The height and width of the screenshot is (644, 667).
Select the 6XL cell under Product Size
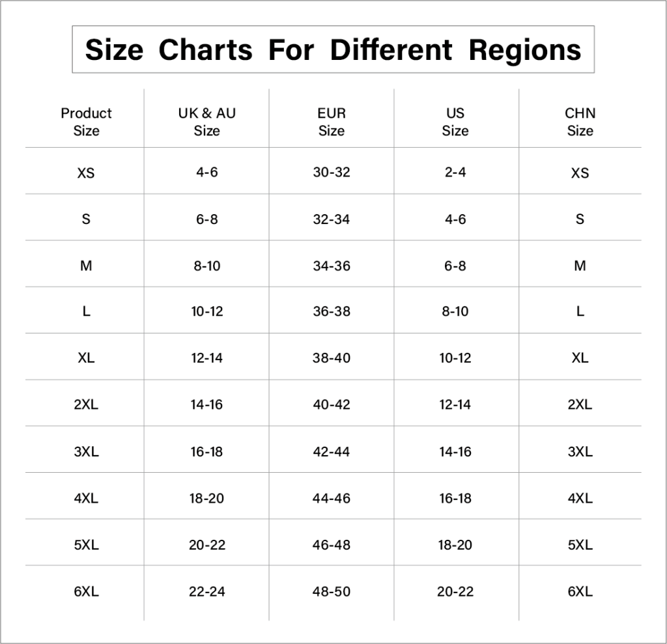[x=86, y=591]
